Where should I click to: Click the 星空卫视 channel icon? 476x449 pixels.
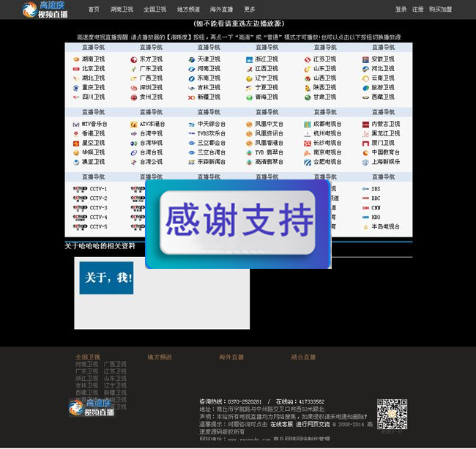point(76,144)
